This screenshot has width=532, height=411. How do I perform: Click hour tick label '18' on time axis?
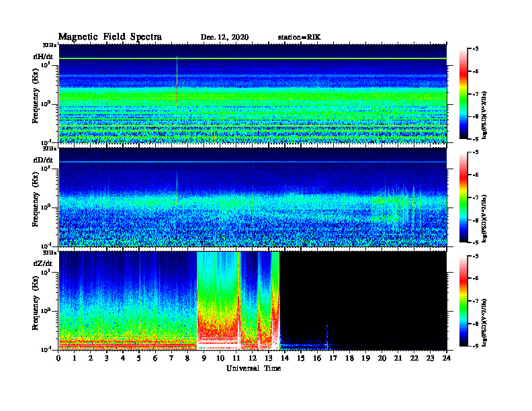click(349, 358)
